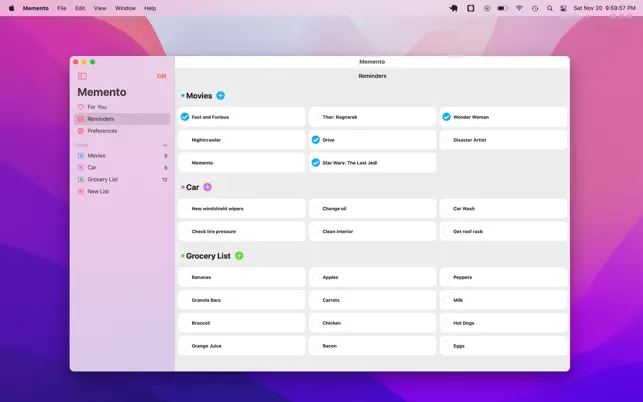Select the Get roof rack reminder
The height and width of the screenshot is (402, 643).
[x=503, y=232]
